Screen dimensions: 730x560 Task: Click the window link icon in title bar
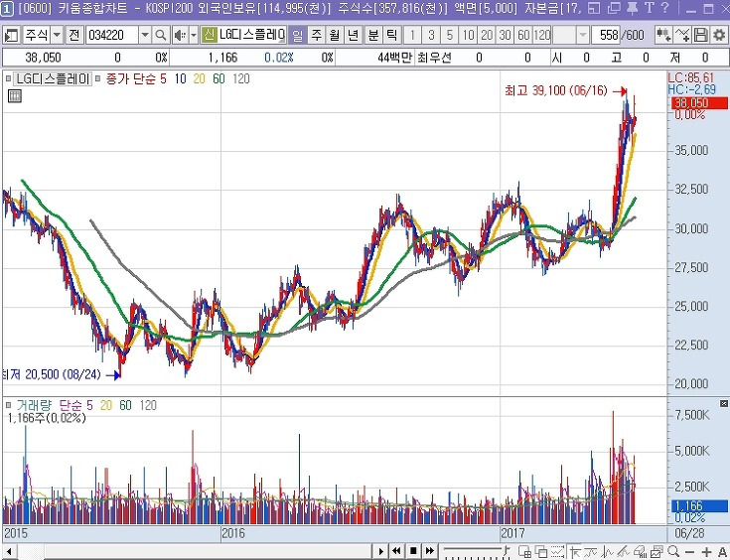click(594, 8)
